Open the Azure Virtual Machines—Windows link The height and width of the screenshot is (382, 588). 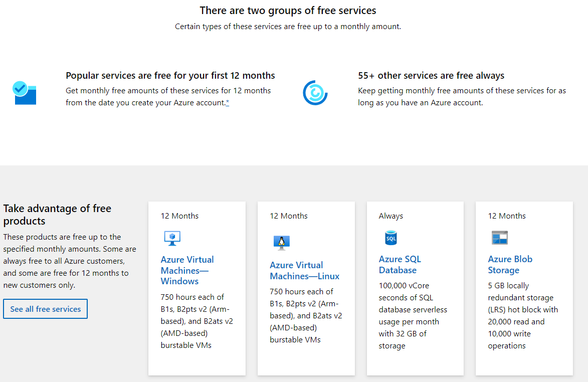[x=187, y=270]
